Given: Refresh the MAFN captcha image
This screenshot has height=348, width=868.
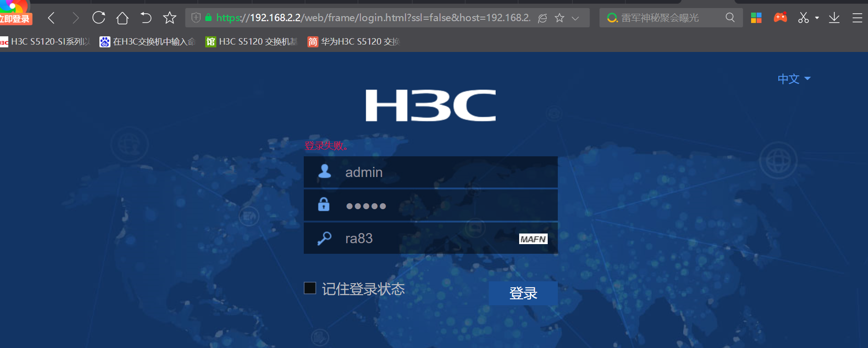Looking at the screenshot, I should point(533,239).
